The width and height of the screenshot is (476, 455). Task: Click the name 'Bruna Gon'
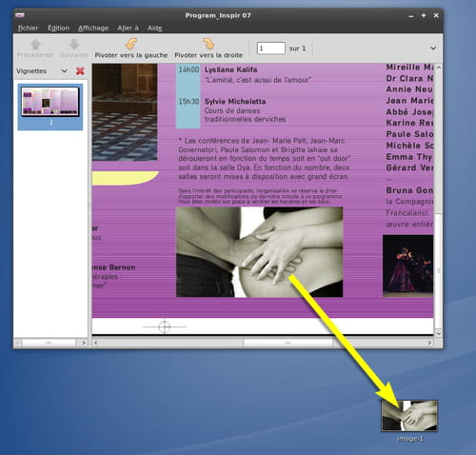click(409, 190)
